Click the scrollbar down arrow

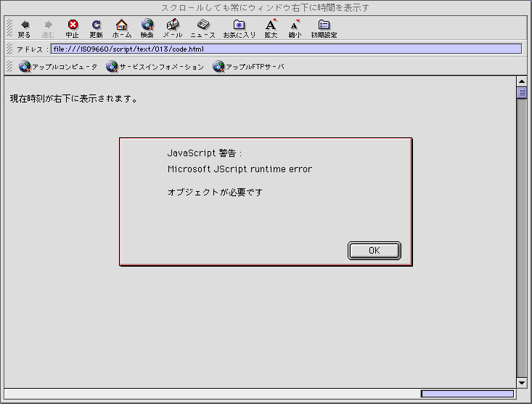point(522,383)
